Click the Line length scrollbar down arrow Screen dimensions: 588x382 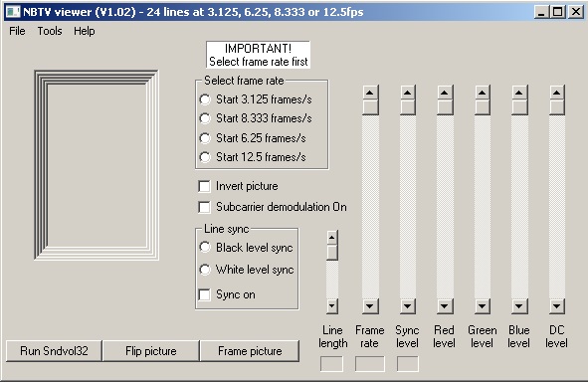[332, 306]
